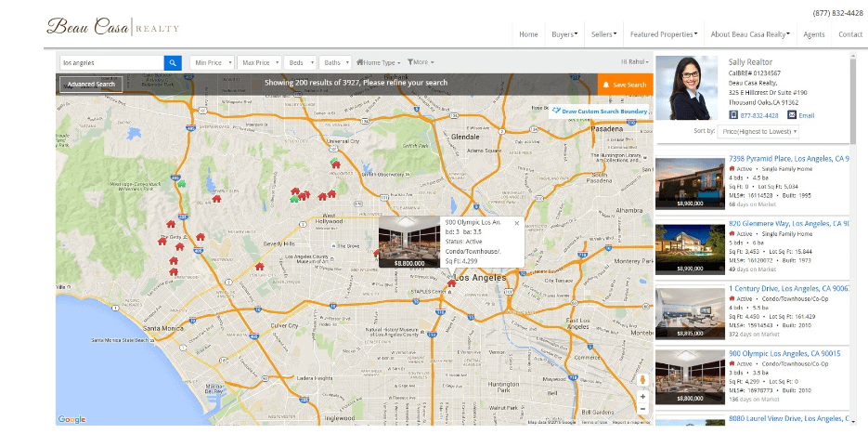Click the 1 Century Drive listing thumbnail

[x=690, y=313]
